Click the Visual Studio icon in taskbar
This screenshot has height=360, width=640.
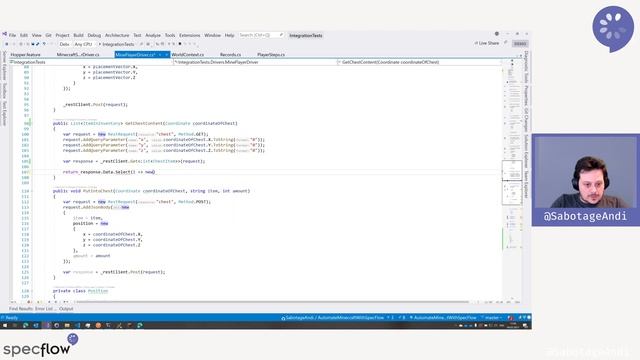(46, 325)
